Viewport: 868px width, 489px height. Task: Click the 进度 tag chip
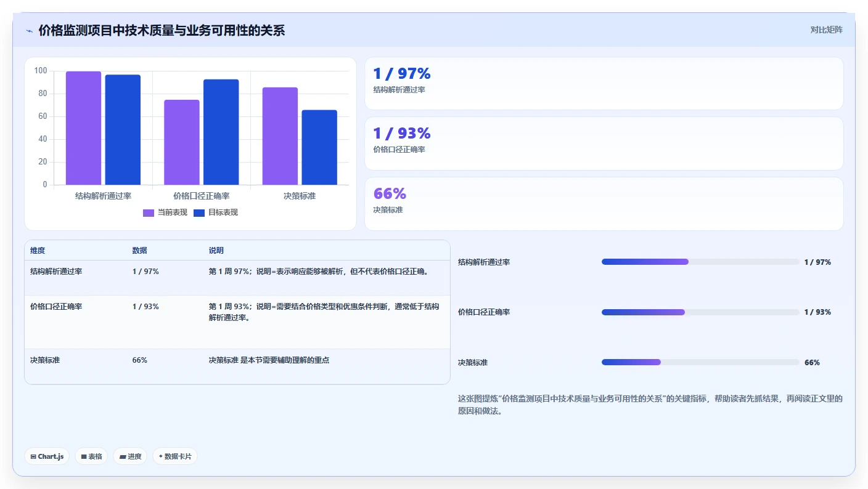point(130,456)
